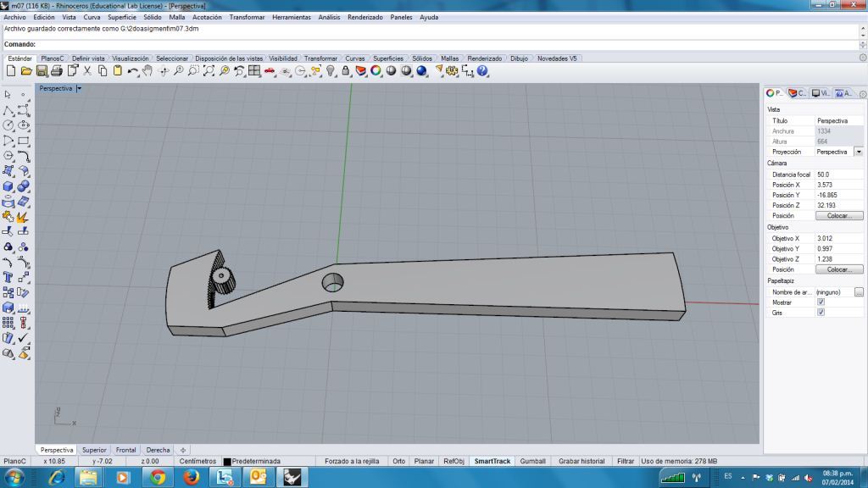Image resolution: width=868 pixels, height=488 pixels.
Task: Select the blue Box solid tool
Action: click(x=8, y=186)
